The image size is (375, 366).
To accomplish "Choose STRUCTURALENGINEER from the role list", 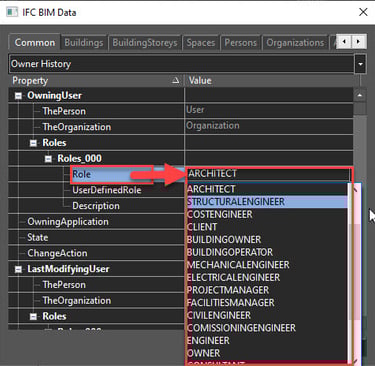I will click(267, 202).
